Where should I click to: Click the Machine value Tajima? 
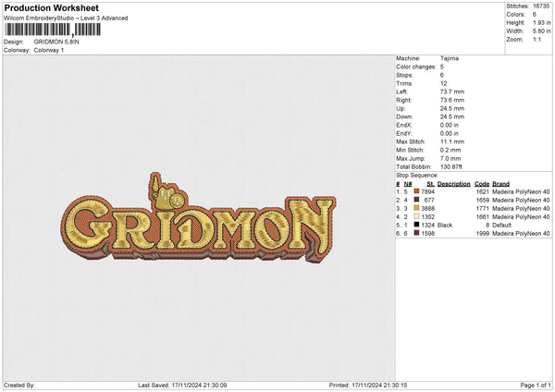click(x=450, y=58)
